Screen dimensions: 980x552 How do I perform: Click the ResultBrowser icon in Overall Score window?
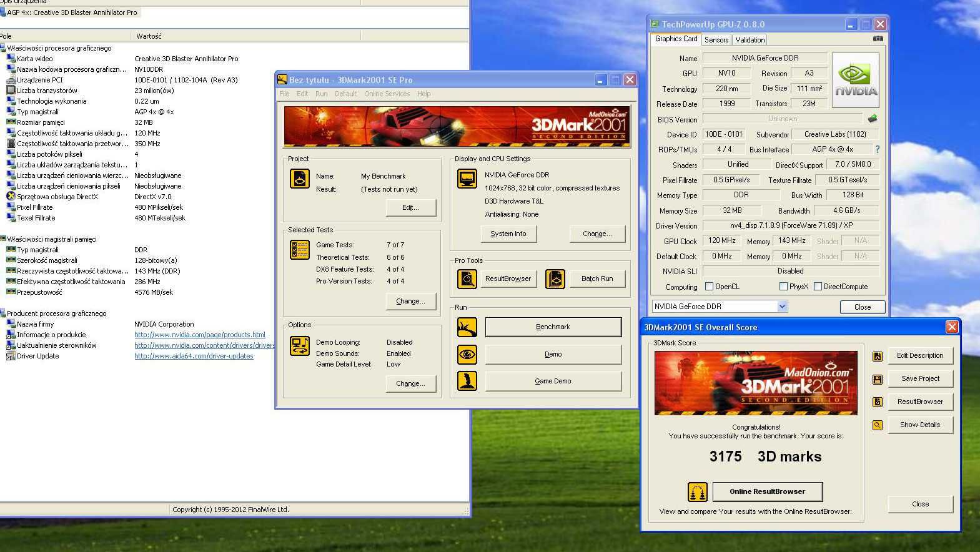tap(878, 402)
